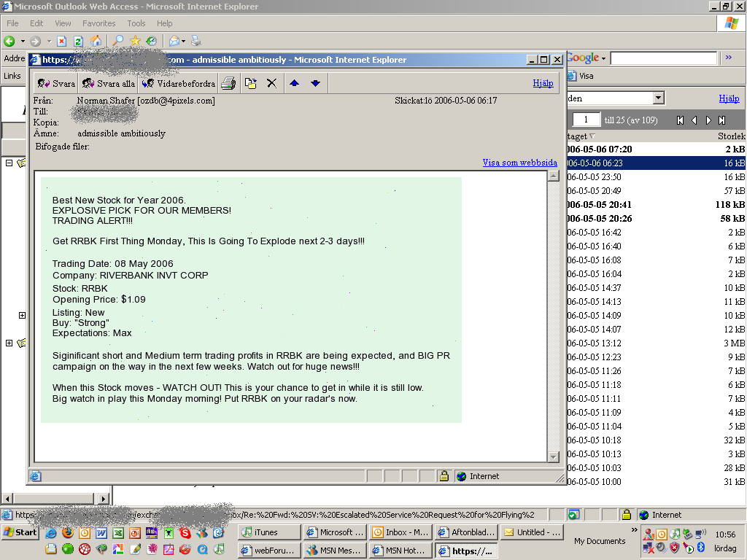Select message received 06-05-06 07:20

point(657,149)
